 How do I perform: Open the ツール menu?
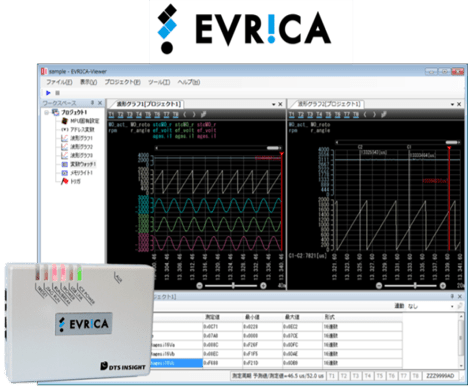pos(159,82)
